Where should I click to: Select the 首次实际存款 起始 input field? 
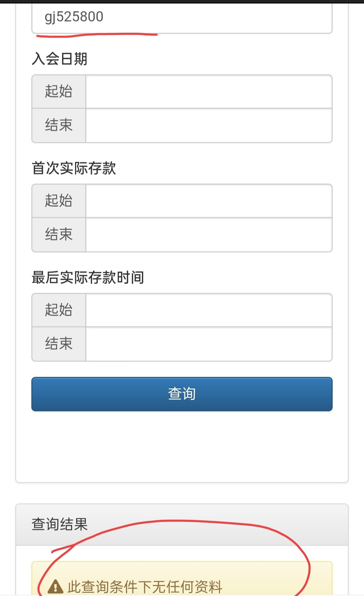coord(209,201)
